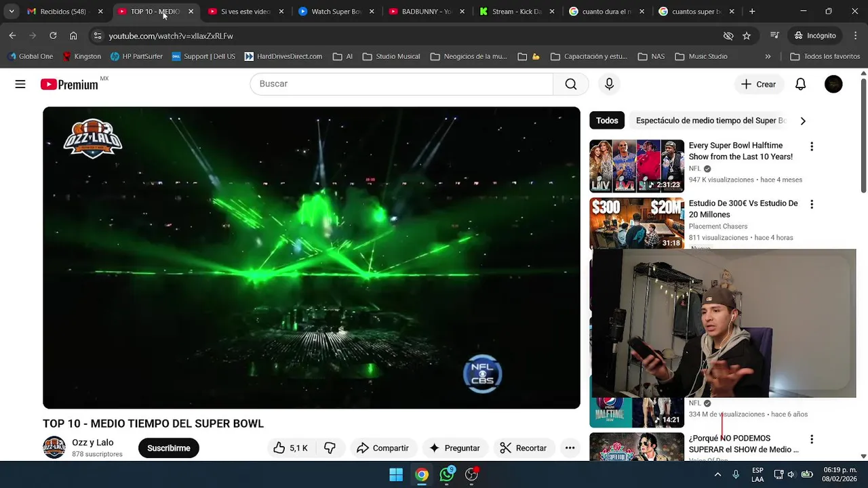Switch to the Recibidos (548) Gmail tab
This screenshot has height=488, width=868.
[64, 12]
